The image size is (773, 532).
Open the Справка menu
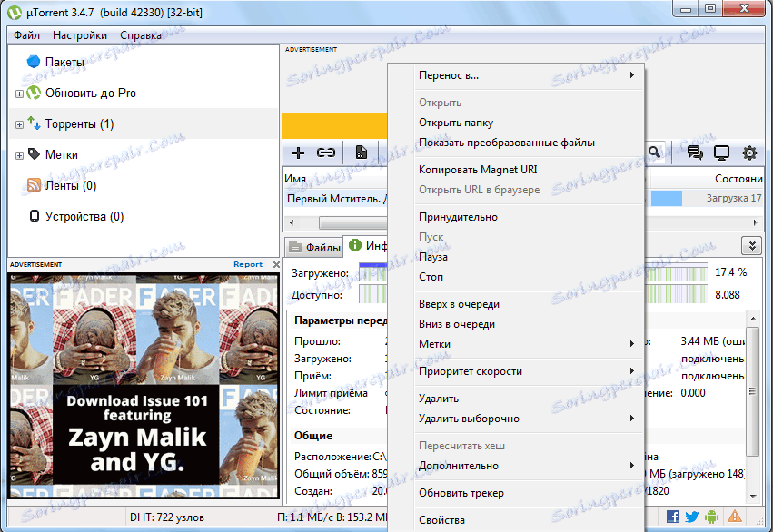[141, 35]
